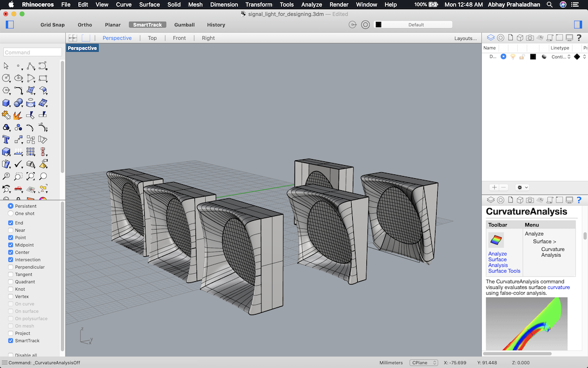Click the Explode tool icon
The image size is (588, 368).
click(x=19, y=115)
